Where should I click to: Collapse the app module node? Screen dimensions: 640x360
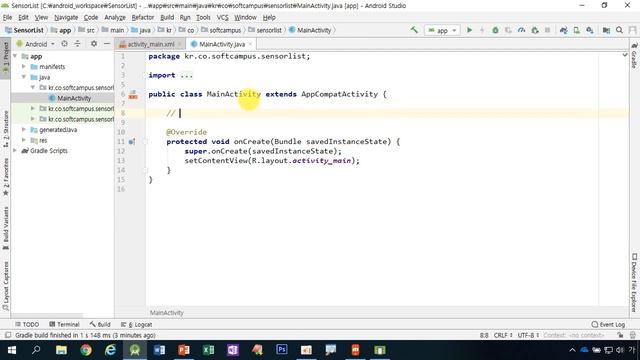tap(16, 56)
